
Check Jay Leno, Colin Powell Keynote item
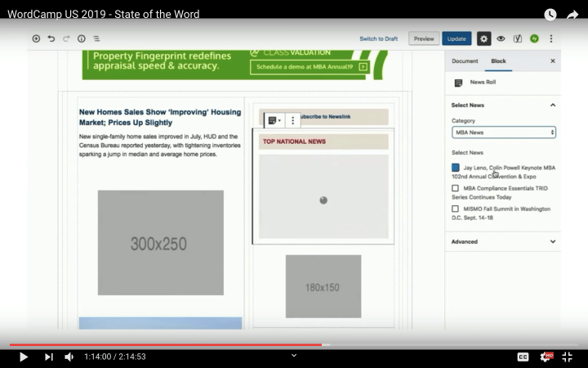455,168
